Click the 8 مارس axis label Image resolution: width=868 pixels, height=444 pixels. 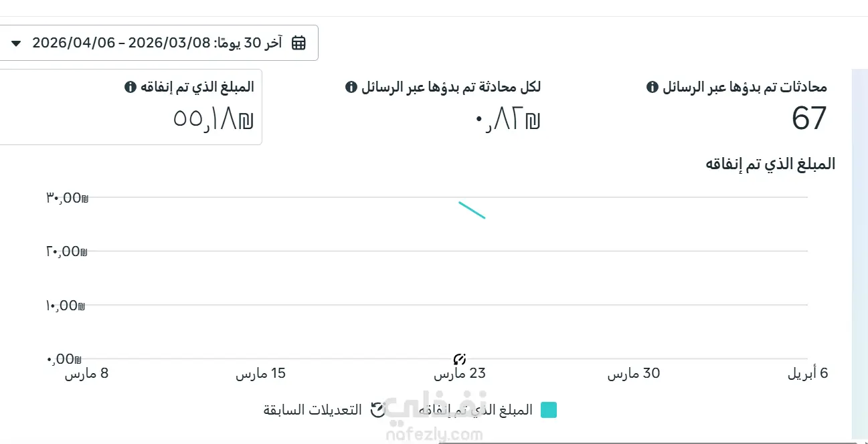click(86, 373)
